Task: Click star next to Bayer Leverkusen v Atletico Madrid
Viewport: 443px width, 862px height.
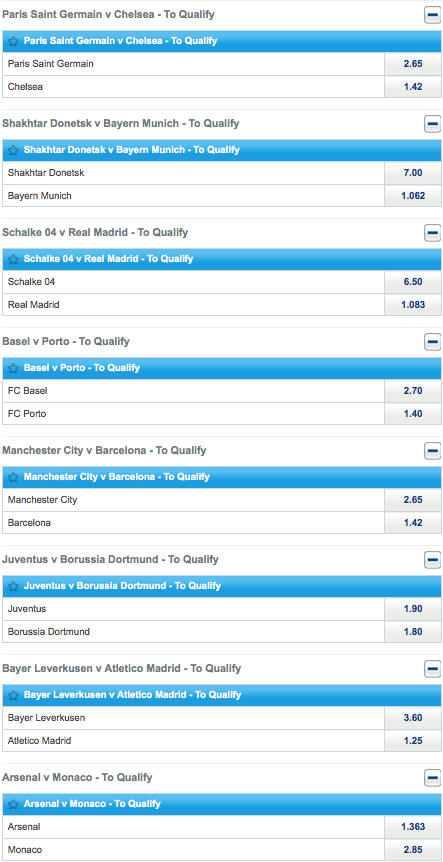Action: tap(14, 695)
